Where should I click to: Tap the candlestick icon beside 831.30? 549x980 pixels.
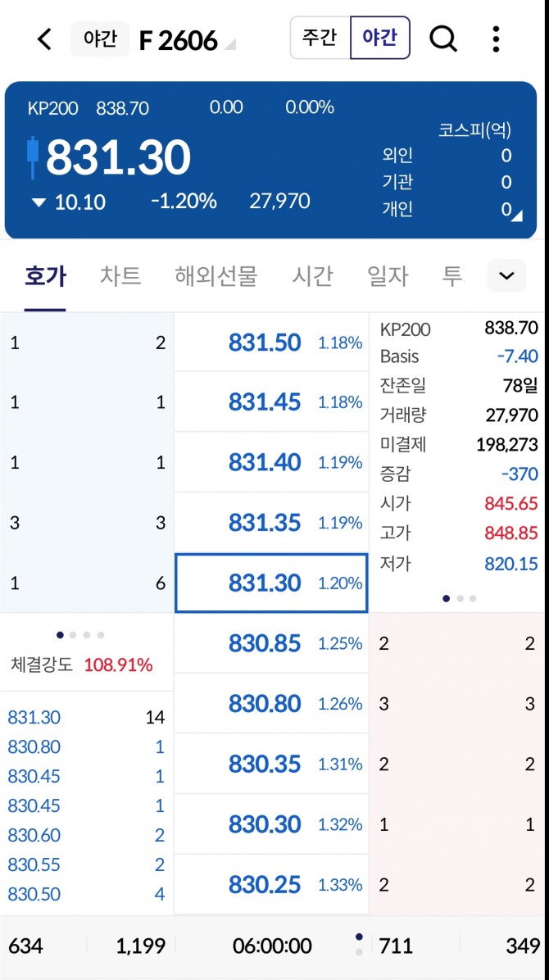pos(33,157)
